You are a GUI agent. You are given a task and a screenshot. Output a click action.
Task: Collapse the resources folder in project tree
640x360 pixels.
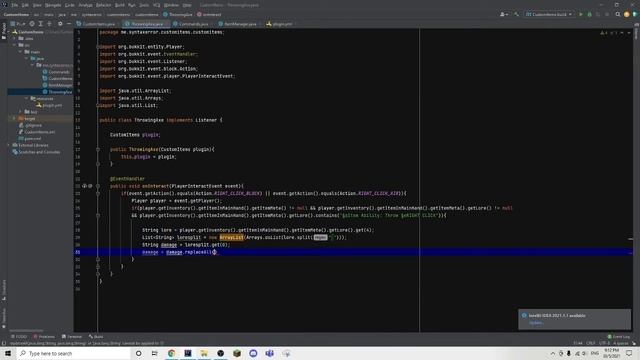[x=27, y=98]
